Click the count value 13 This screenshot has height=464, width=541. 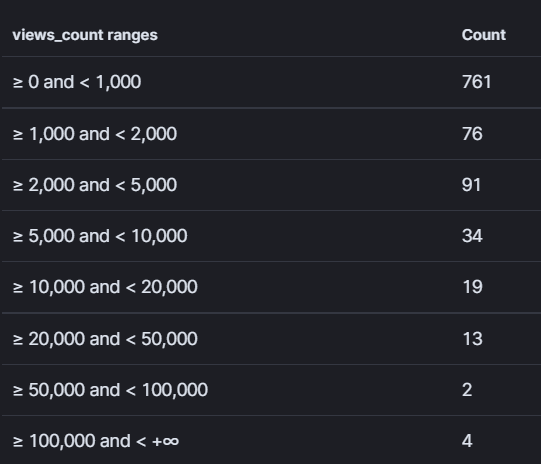(x=472, y=339)
